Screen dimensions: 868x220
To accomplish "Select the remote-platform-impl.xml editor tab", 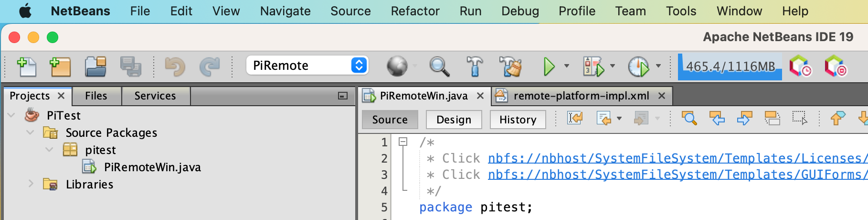I will 581,96.
